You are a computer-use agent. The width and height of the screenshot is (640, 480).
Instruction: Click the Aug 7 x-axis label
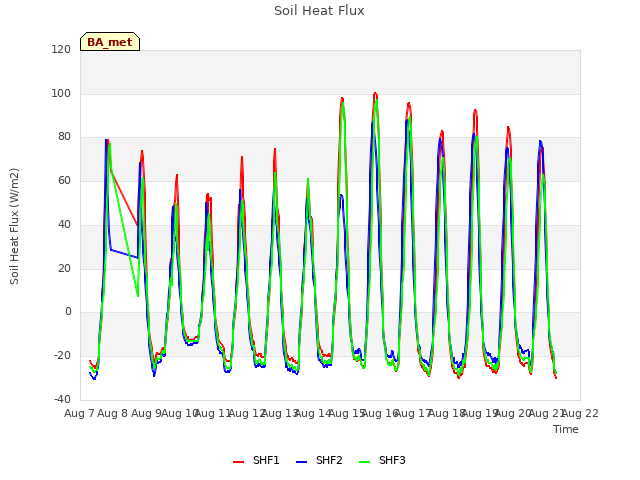[x=79, y=413]
